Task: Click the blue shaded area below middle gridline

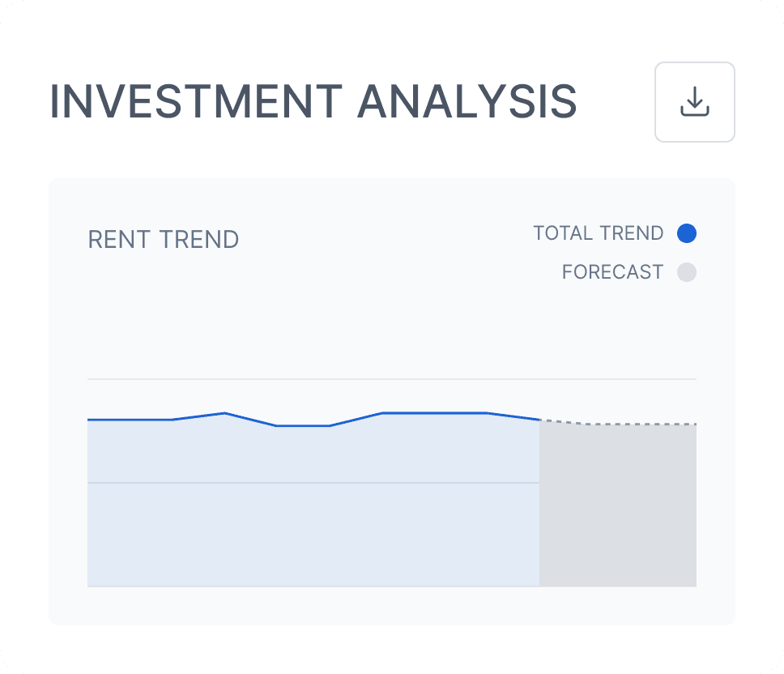Action: [313, 535]
